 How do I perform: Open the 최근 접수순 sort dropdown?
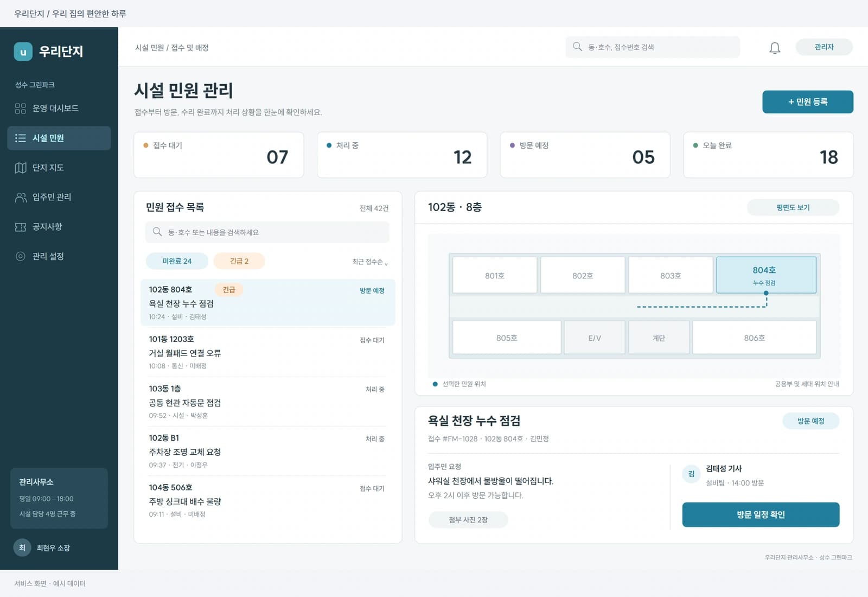click(370, 262)
